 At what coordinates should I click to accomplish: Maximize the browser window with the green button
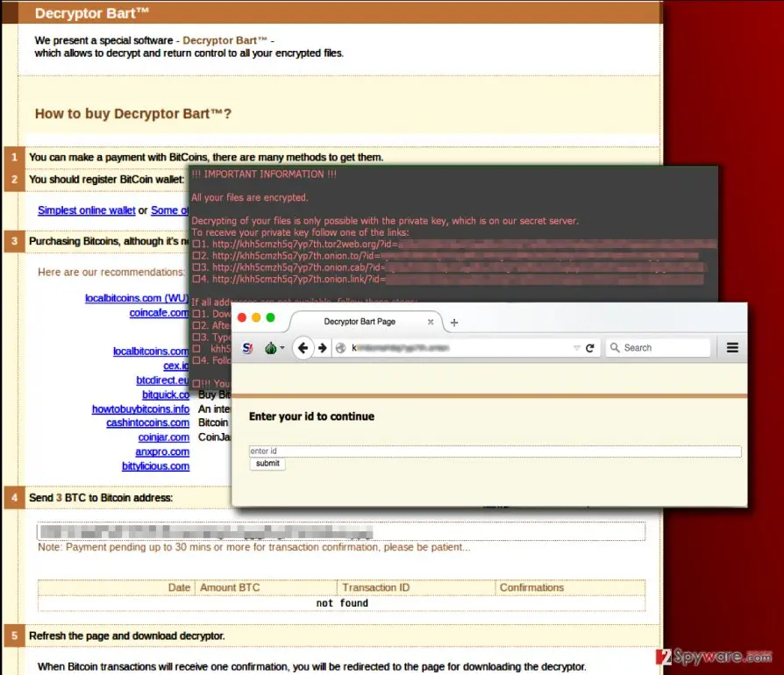point(270,317)
